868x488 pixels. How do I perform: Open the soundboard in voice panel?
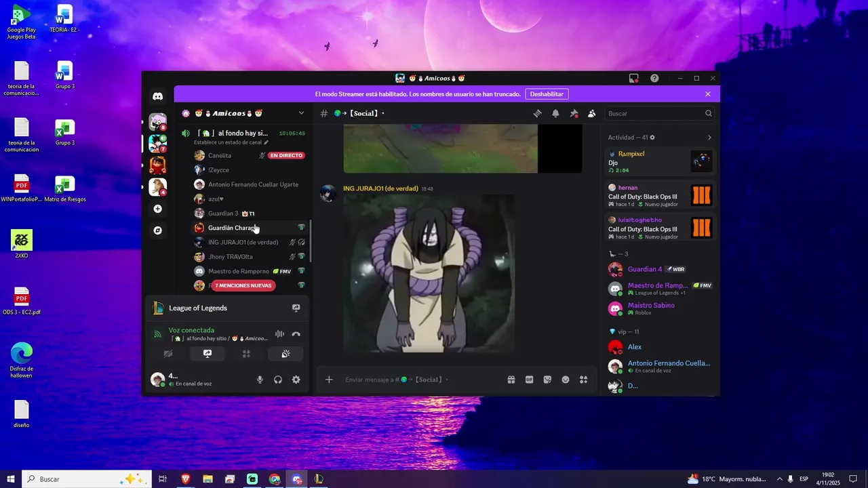285,354
